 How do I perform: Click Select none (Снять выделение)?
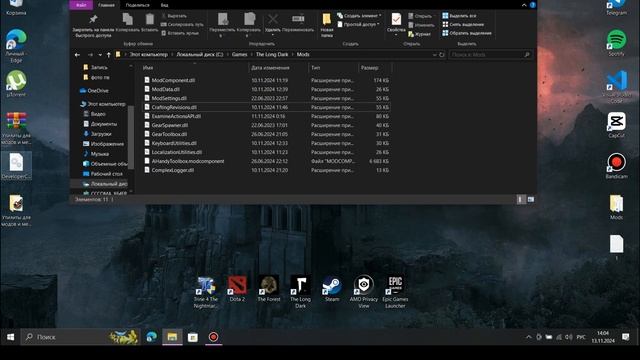pyautogui.click(x=463, y=24)
